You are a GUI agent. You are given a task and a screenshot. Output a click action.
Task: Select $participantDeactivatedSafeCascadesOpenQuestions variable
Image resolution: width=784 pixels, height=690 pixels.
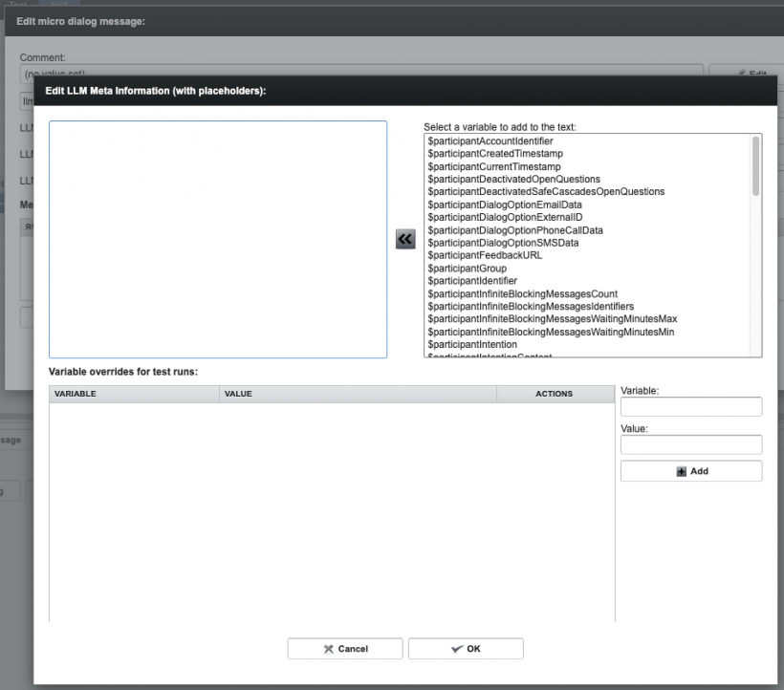(546, 192)
